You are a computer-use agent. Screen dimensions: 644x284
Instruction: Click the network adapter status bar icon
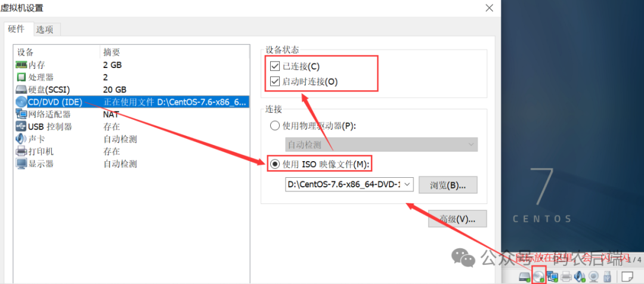coord(552,276)
